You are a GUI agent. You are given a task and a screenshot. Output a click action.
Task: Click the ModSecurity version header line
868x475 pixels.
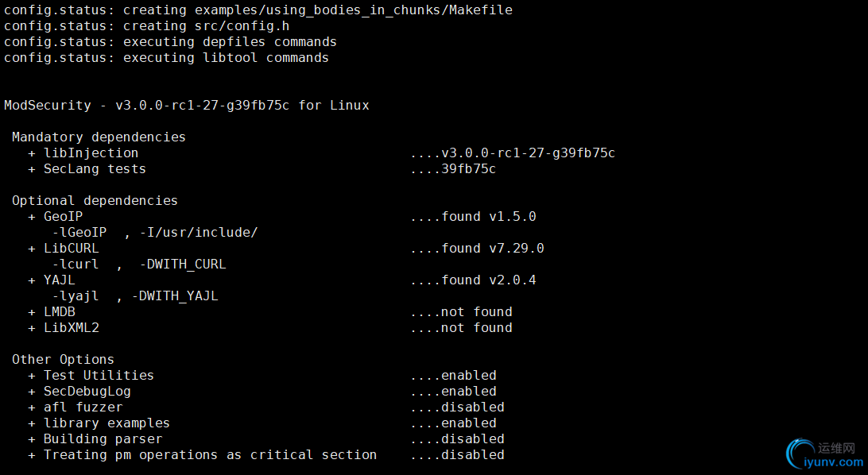(187, 105)
